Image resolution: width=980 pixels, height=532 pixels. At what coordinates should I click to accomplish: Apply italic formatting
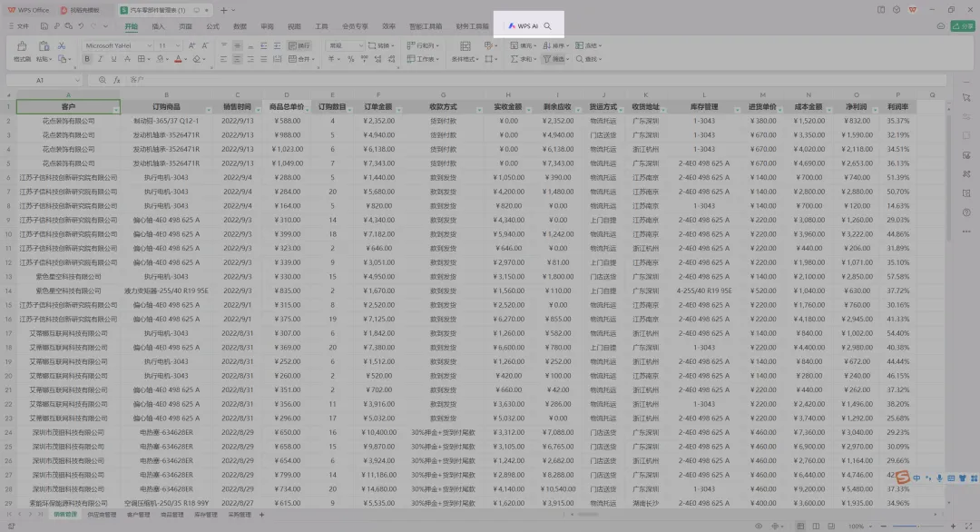pyautogui.click(x=100, y=58)
